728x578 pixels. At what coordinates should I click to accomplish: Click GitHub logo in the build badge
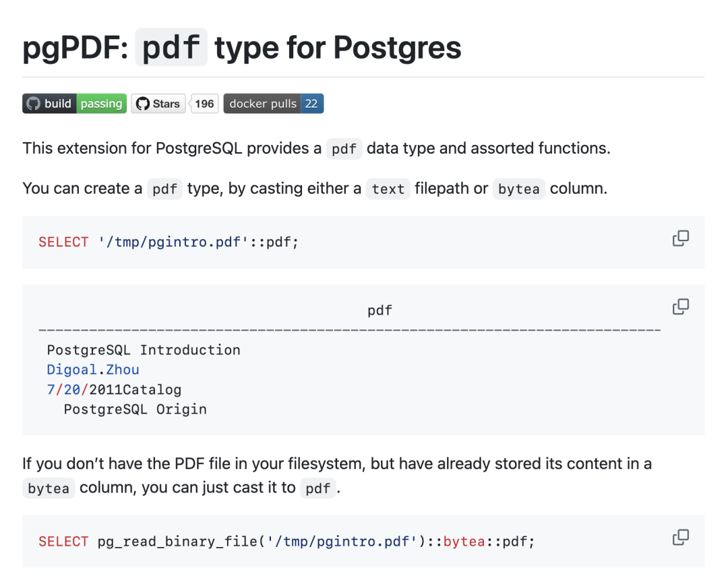click(x=33, y=104)
